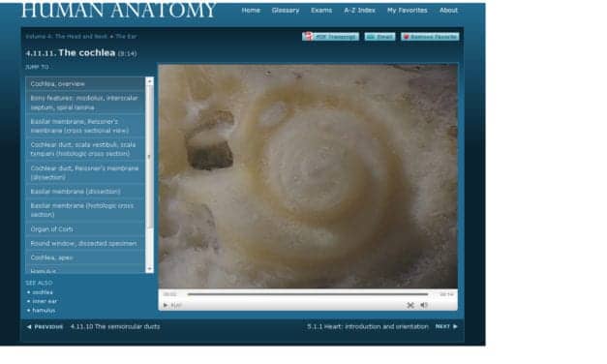The width and height of the screenshot is (607, 364).
Task: Click the Email envelope icon
Action: pos(370,37)
